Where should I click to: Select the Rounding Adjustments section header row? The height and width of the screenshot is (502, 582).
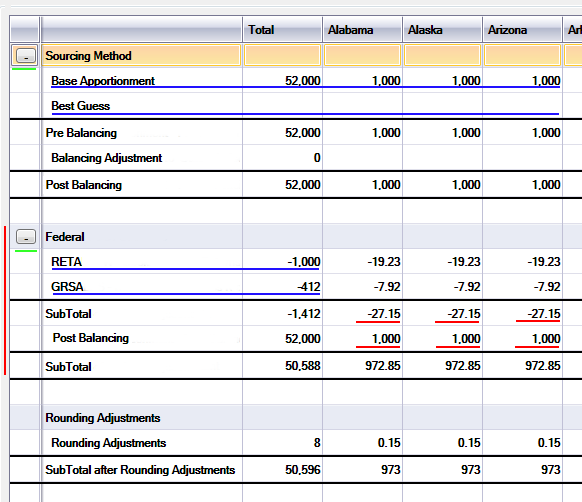pyautogui.click(x=296, y=417)
